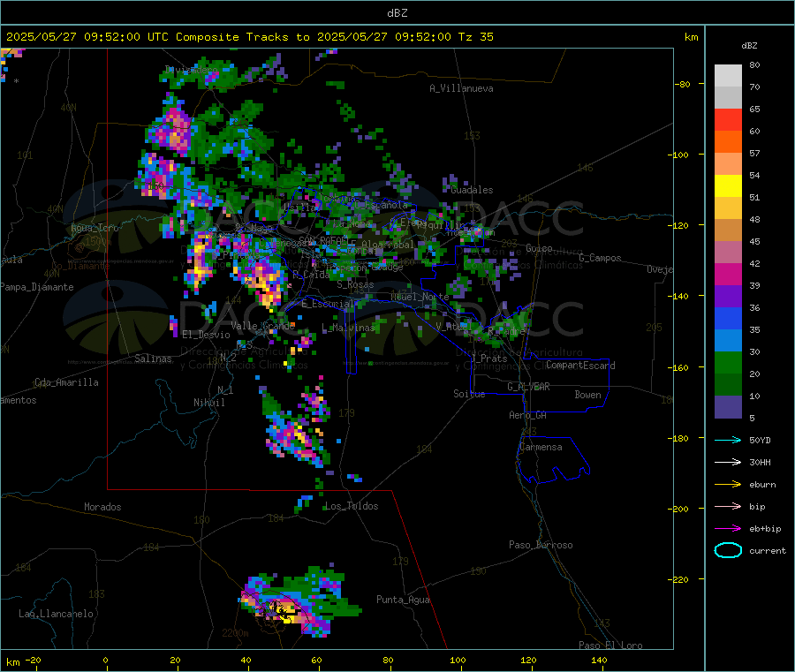
Task: Click the 'Carmensa' map label
Action: click(541, 447)
